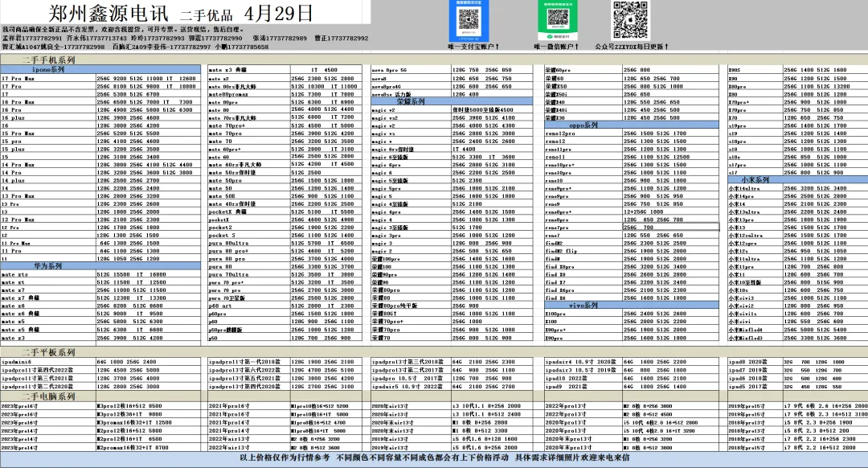The height and width of the screenshot is (468, 868).
Task: Click the M3promax16核32+1T 12500 cell
Action: [x=148, y=423]
